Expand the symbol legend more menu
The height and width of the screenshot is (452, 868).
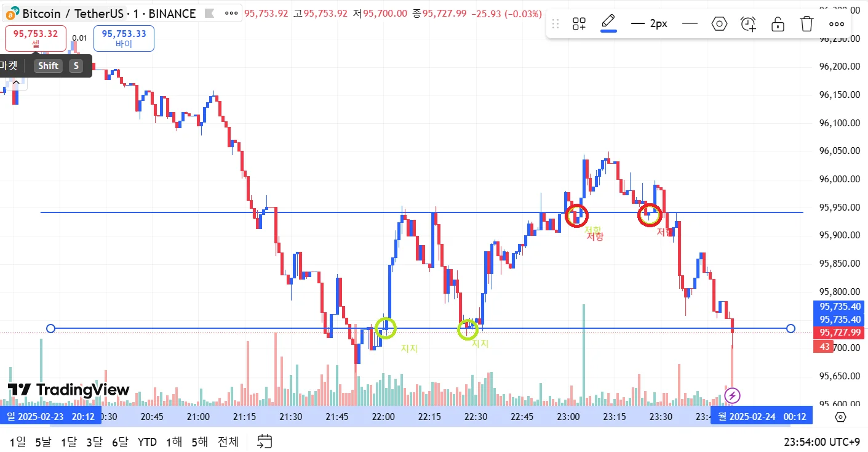231,13
